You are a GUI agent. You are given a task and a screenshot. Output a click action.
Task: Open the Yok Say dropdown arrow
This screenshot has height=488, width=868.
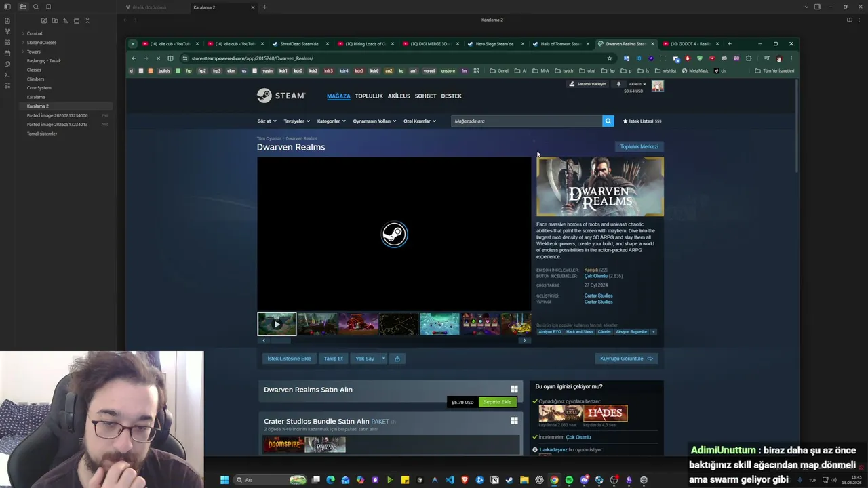[383, 359]
